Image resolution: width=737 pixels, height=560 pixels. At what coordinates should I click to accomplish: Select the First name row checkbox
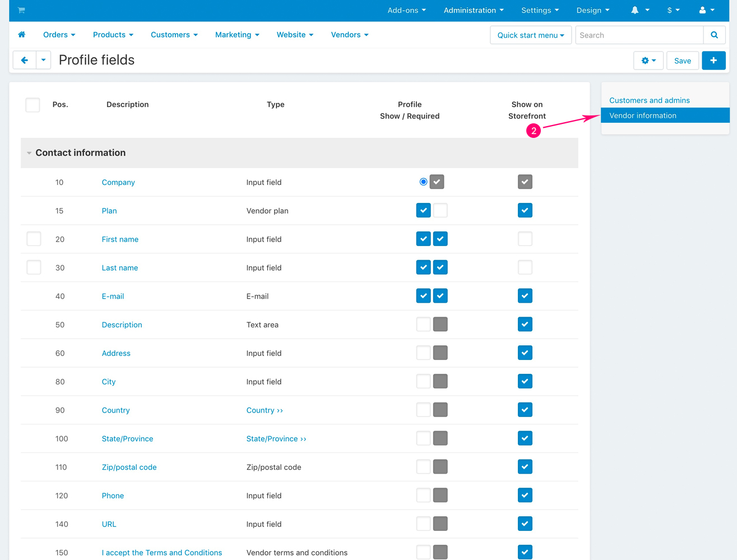[x=34, y=239]
